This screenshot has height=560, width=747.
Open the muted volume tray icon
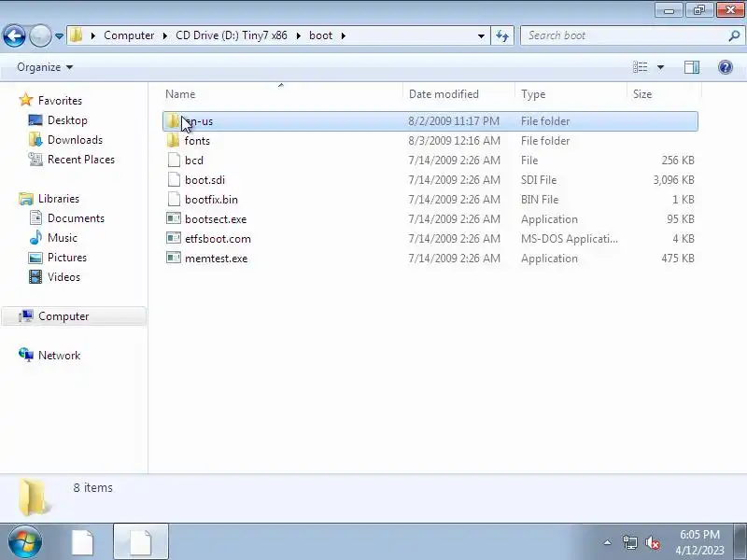click(653, 542)
